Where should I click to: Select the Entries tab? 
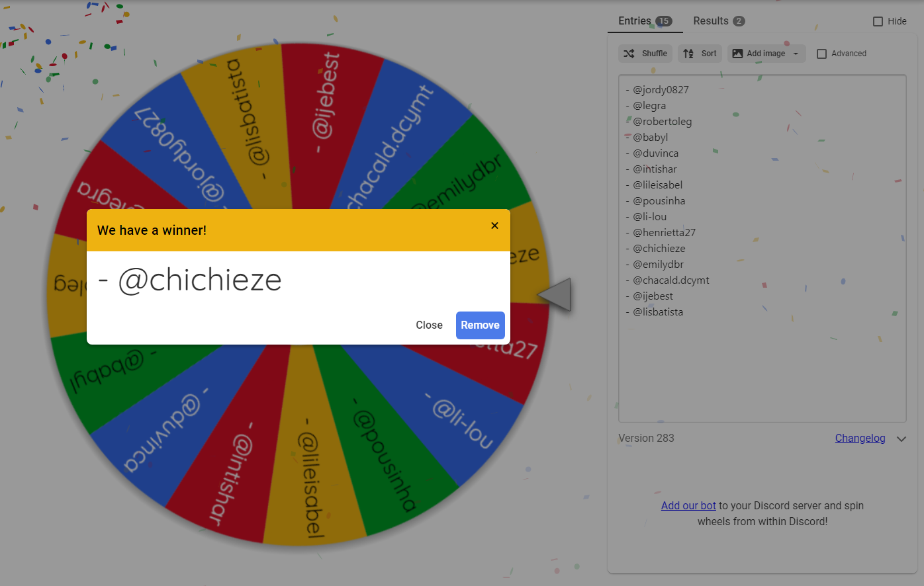click(x=645, y=21)
